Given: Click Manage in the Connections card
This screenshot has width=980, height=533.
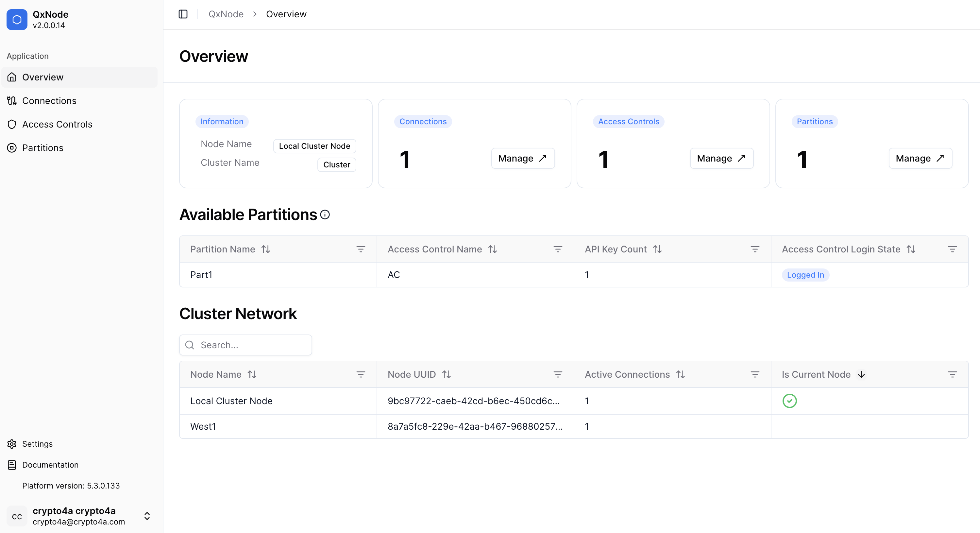Looking at the screenshot, I should pos(522,158).
